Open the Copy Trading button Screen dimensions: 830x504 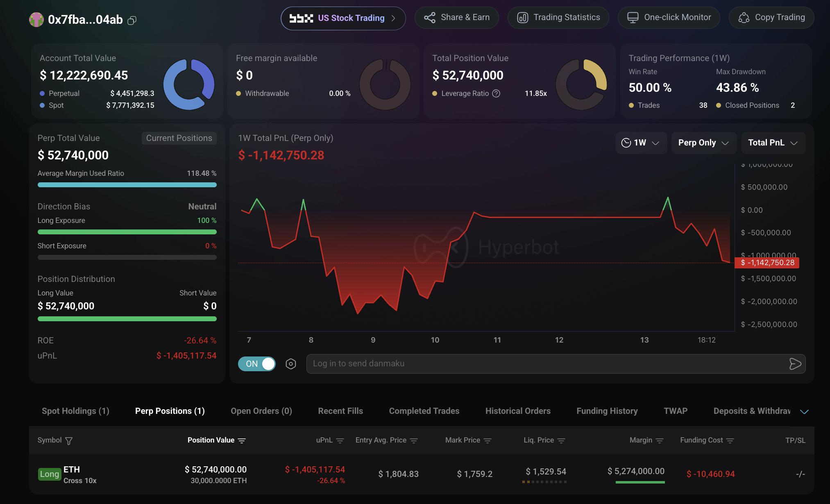coord(771,18)
